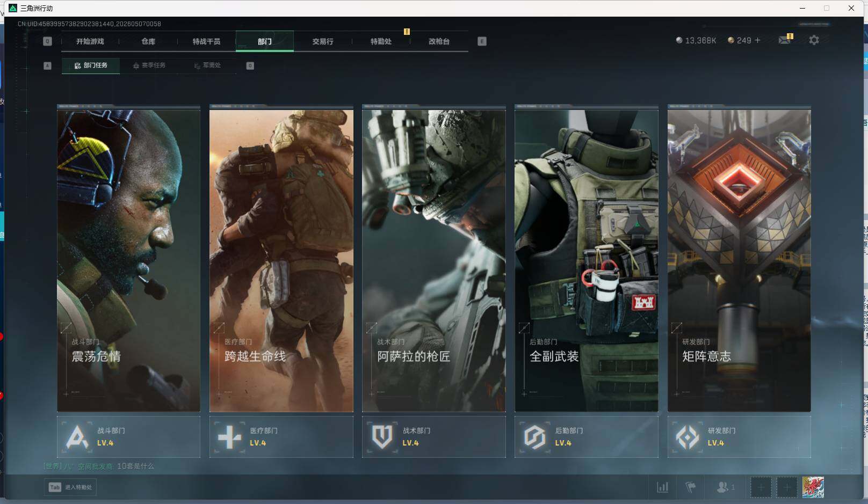
Task: Click the second empty squad slot plus
Action: (x=787, y=487)
